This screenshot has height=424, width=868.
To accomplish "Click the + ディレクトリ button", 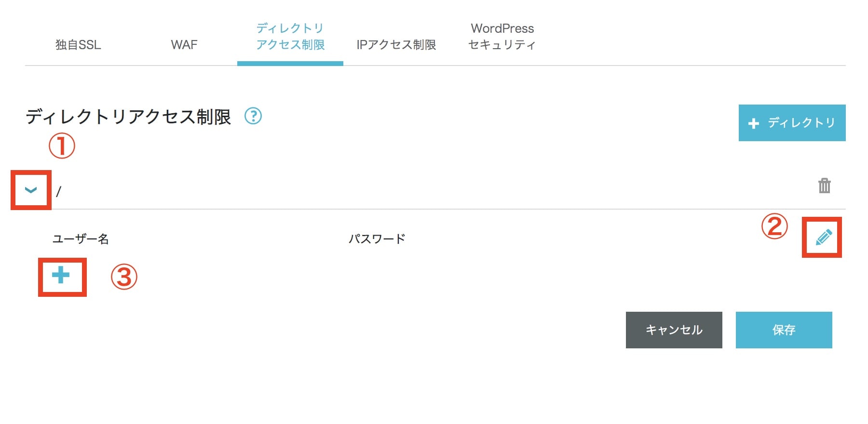I will 792,123.
